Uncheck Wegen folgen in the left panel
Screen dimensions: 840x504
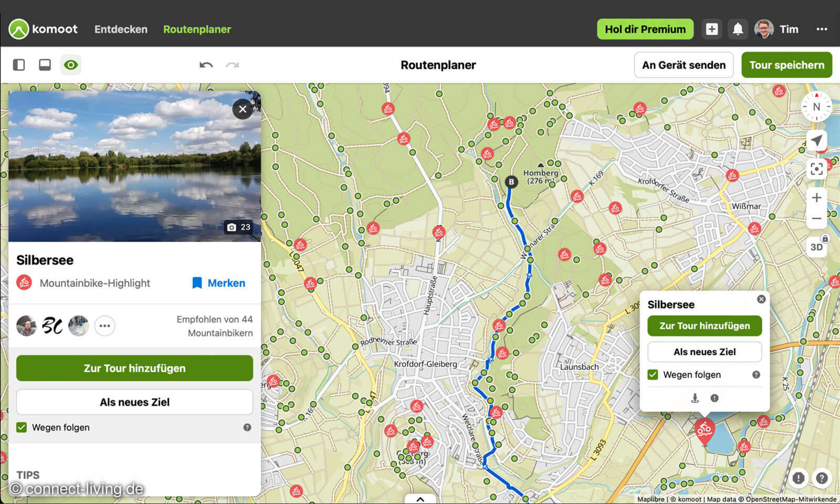pyautogui.click(x=21, y=427)
